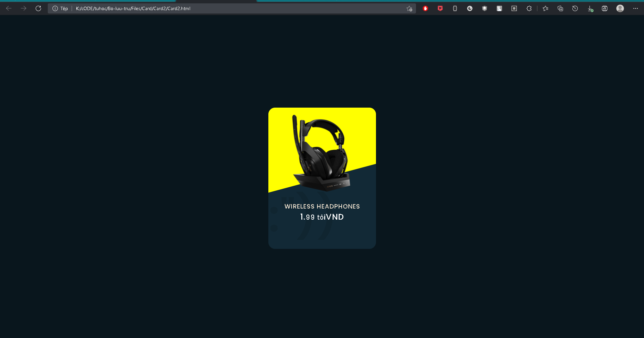Toggle the mobile view extension
The height and width of the screenshot is (338, 644).
(x=455, y=8)
